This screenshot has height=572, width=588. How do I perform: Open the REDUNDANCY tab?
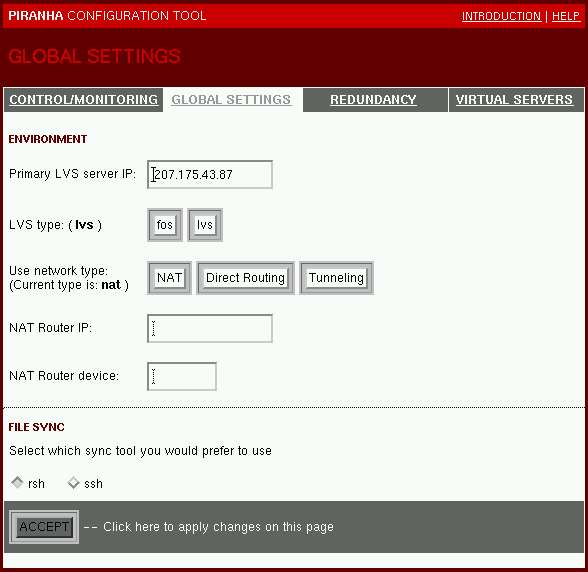[x=373, y=100]
